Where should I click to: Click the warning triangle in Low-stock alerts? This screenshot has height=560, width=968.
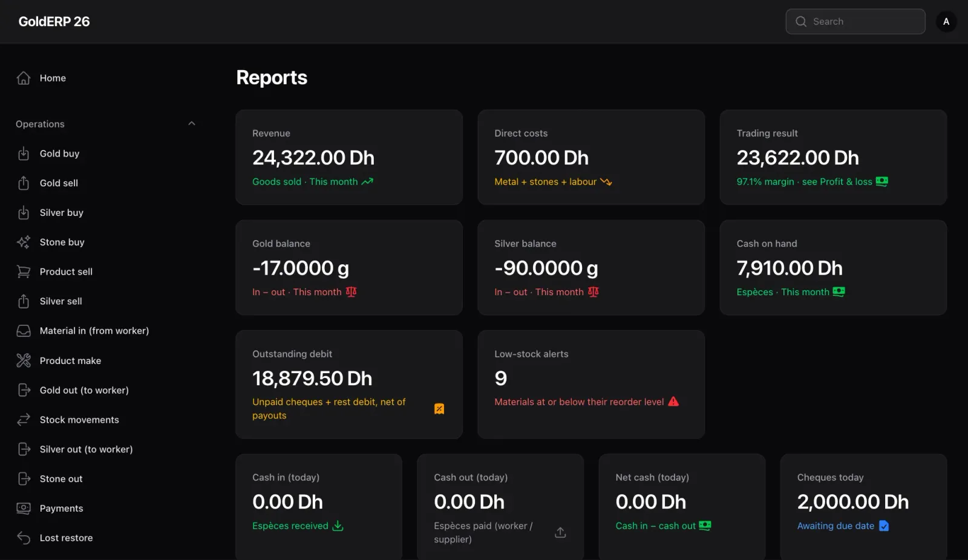[673, 402]
